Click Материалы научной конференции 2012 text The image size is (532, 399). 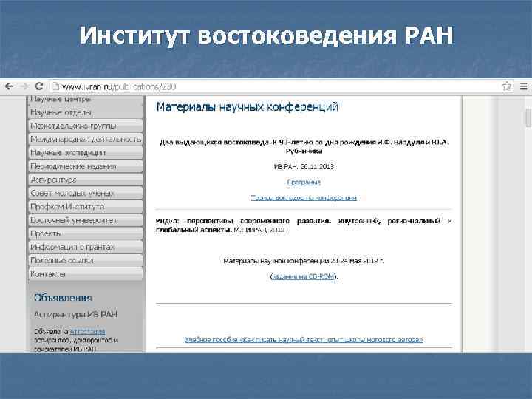pos(304,261)
